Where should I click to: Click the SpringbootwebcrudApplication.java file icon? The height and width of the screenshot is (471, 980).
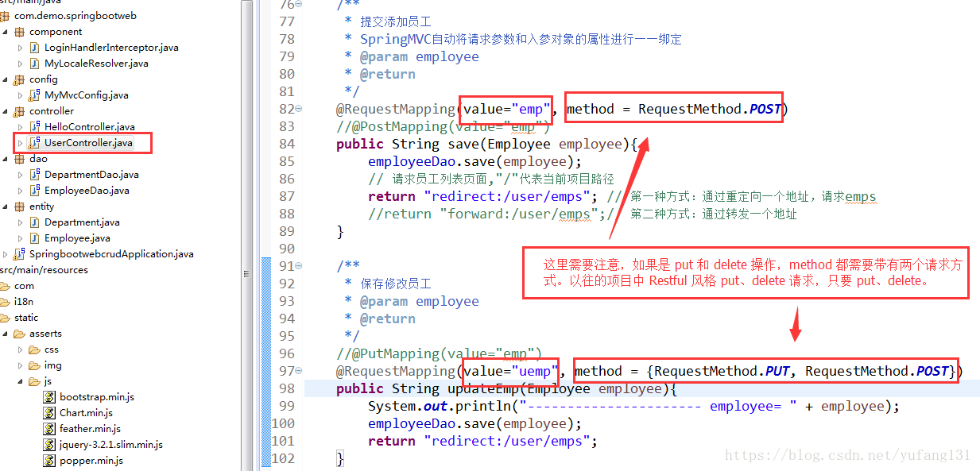20,254
